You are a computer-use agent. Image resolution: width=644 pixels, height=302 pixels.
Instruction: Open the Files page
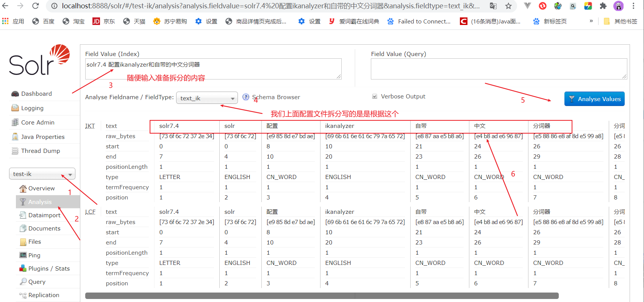tap(34, 241)
